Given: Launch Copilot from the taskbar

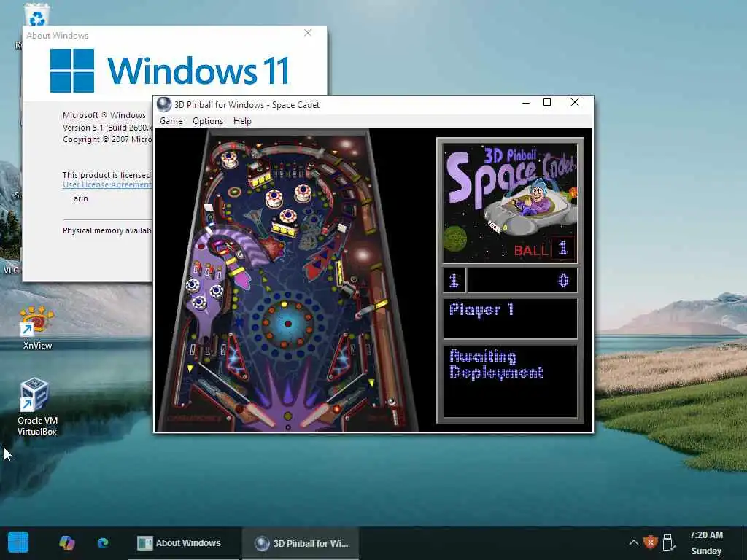Looking at the screenshot, I should (x=66, y=542).
